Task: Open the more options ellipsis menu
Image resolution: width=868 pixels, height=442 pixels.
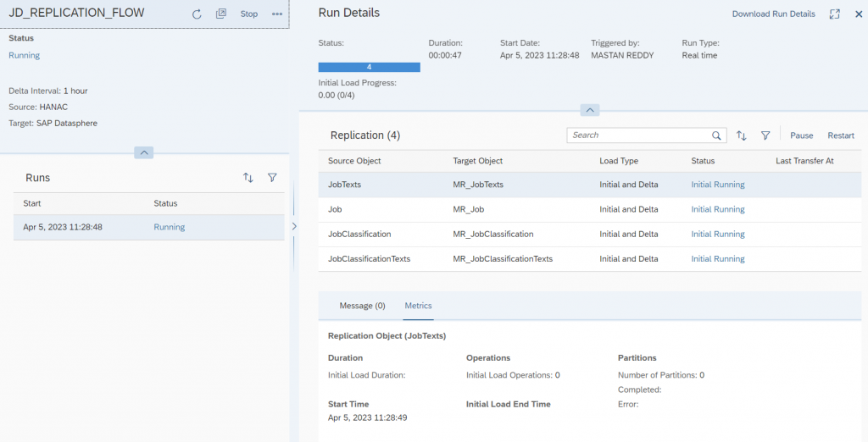Action: pos(277,14)
